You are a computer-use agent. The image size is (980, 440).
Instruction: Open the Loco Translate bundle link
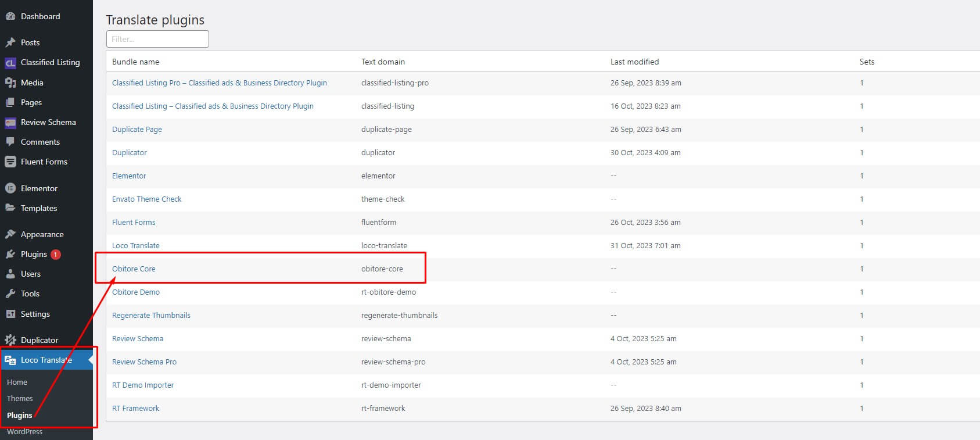click(x=136, y=245)
